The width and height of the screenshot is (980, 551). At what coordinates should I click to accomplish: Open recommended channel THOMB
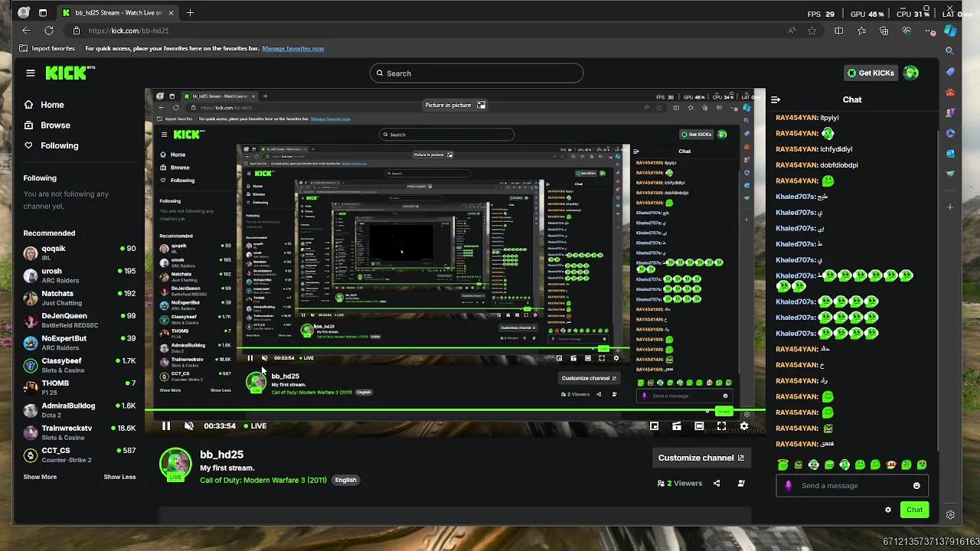80,387
